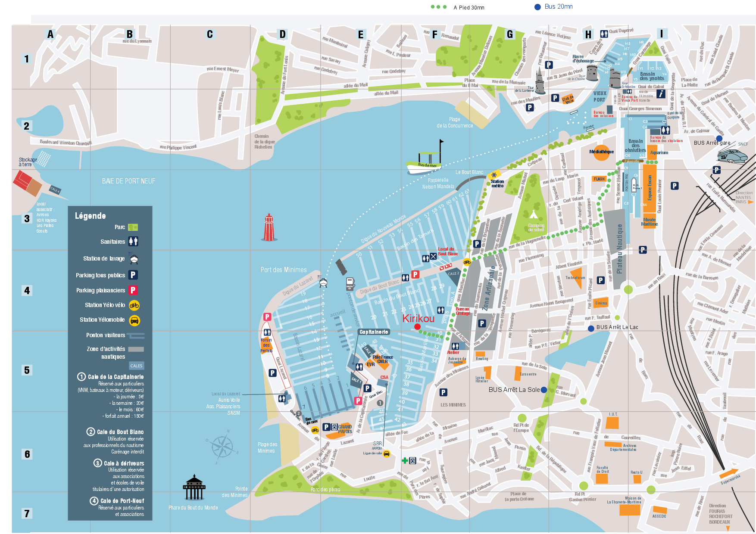This screenshot has height=534, width=756.
Task: Click the red parking P at Quai Lazaret
Action: 267,317
